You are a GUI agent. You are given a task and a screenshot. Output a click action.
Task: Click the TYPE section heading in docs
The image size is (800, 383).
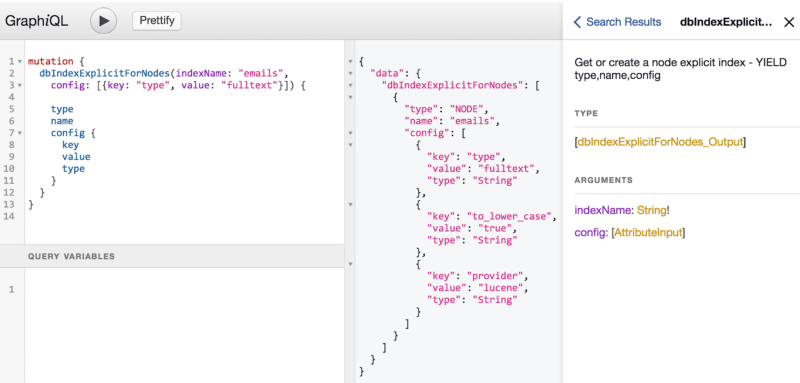pos(586,113)
